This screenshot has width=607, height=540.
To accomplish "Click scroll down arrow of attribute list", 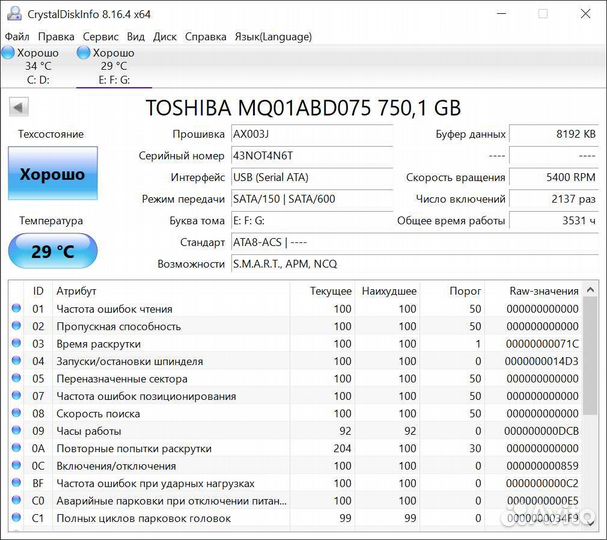I will [591, 523].
